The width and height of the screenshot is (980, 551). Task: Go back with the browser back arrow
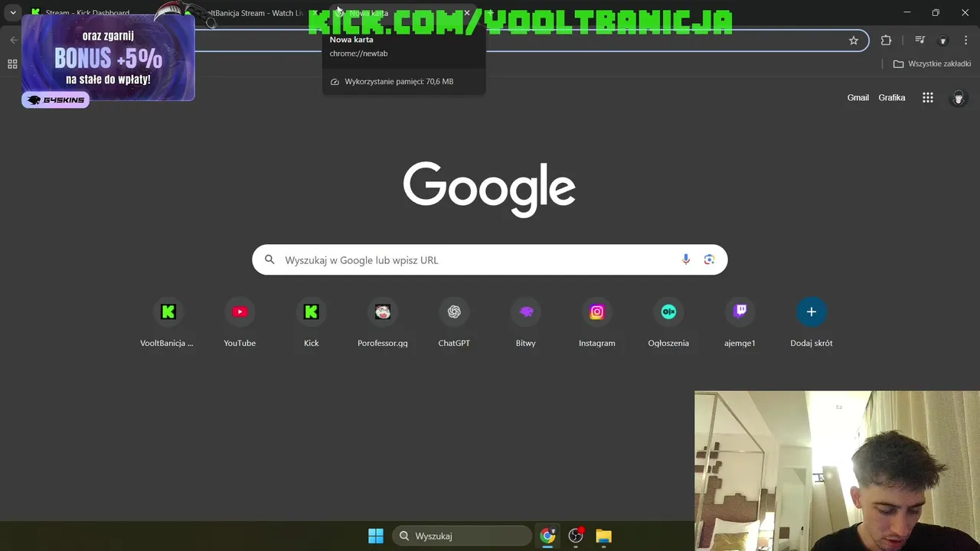tap(14, 41)
